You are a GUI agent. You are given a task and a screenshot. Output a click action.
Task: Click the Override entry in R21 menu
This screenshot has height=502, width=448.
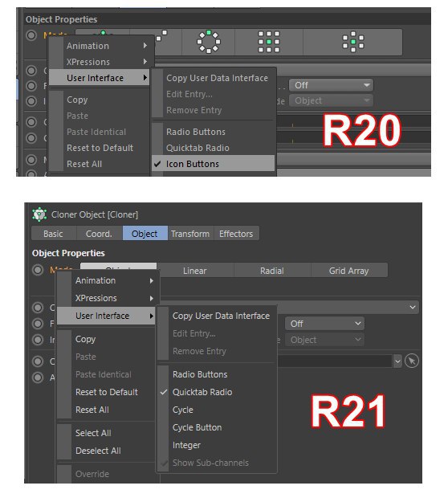point(108,474)
